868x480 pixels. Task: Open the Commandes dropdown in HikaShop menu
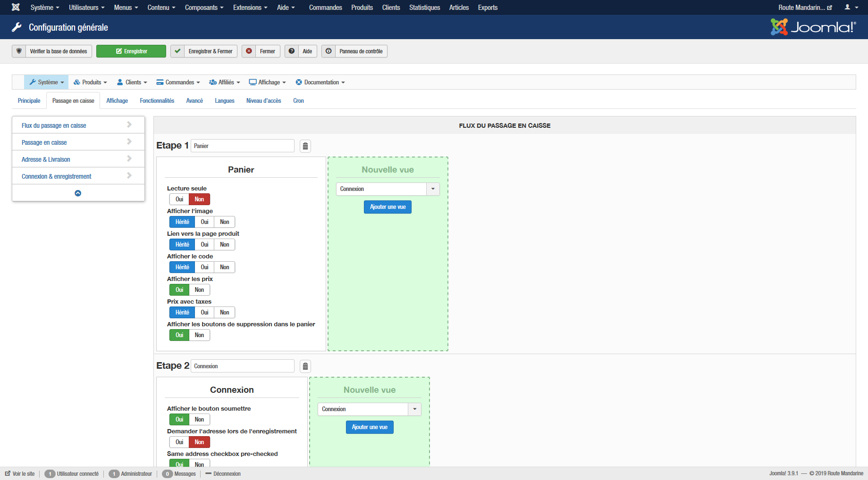[178, 82]
